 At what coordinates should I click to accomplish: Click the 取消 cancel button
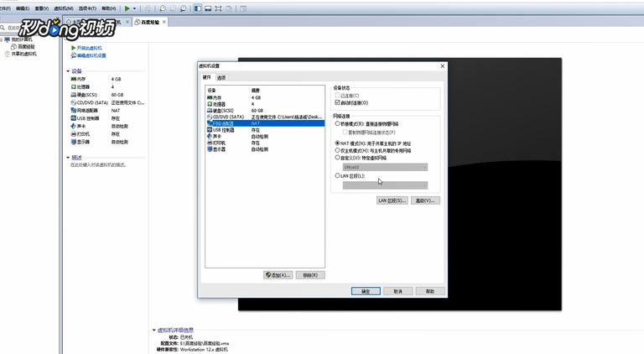point(398,291)
